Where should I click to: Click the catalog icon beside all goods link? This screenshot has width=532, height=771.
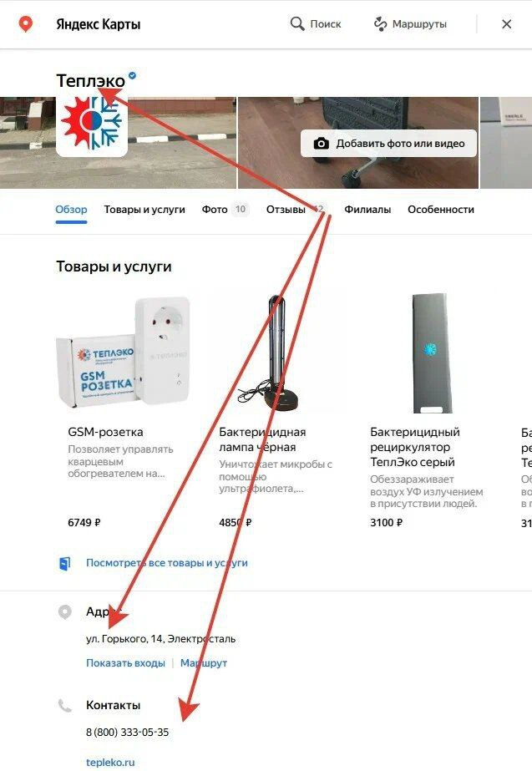click(64, 563)
